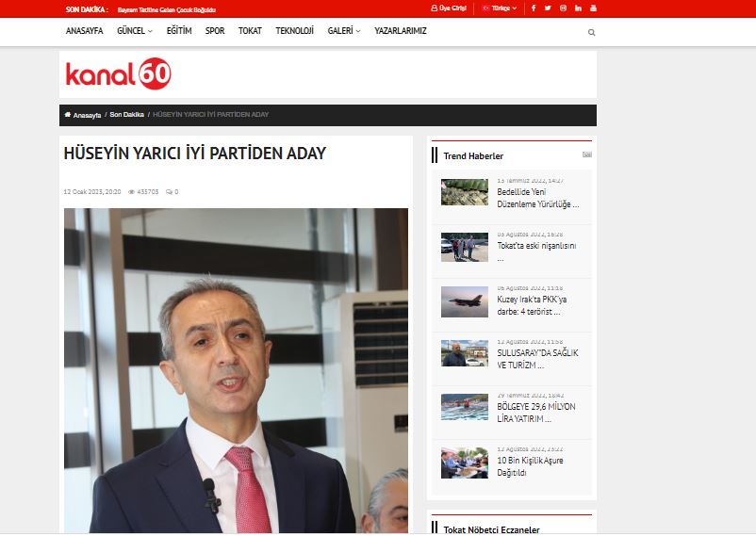
Task: Open 'SULUSARAY"DA SAĞLIK VE TURİZM' article
Action: coord(537,359)
